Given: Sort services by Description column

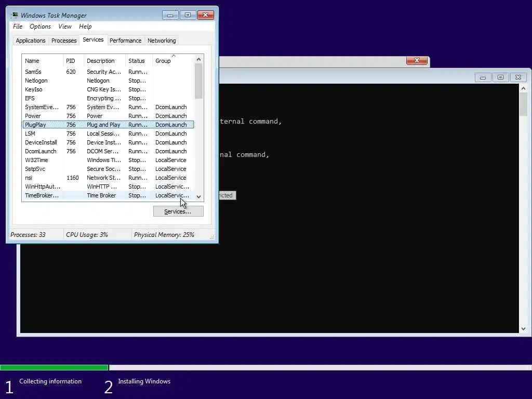Looking at the screenshot, I should click(x=104, y=61).
